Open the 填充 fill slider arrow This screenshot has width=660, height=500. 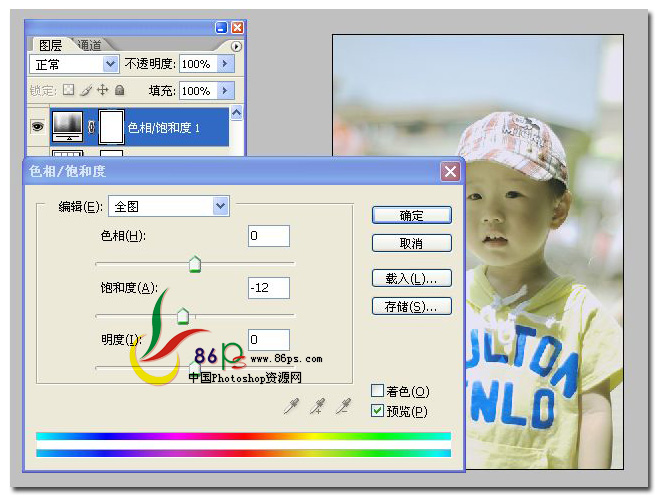[x=225, y=90]
